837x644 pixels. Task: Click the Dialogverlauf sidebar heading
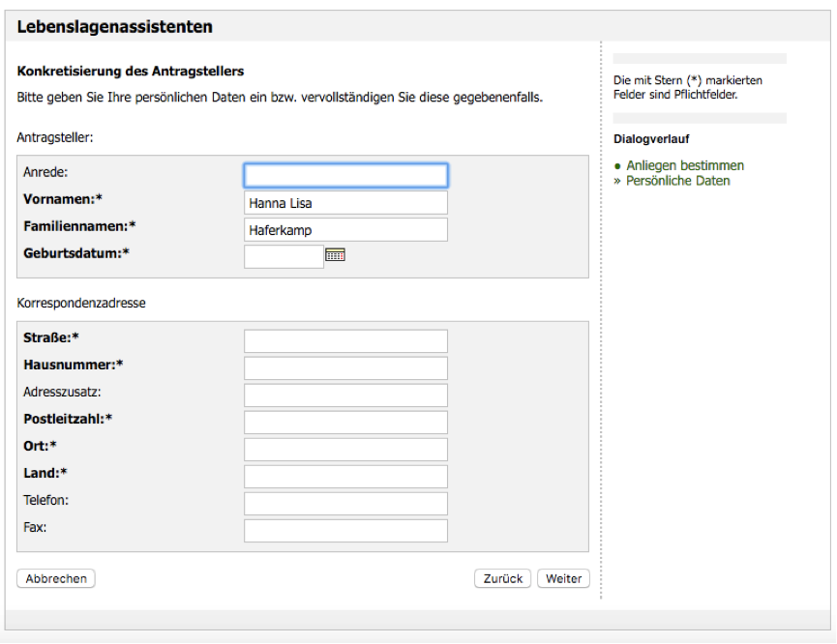tap(651, 139)
